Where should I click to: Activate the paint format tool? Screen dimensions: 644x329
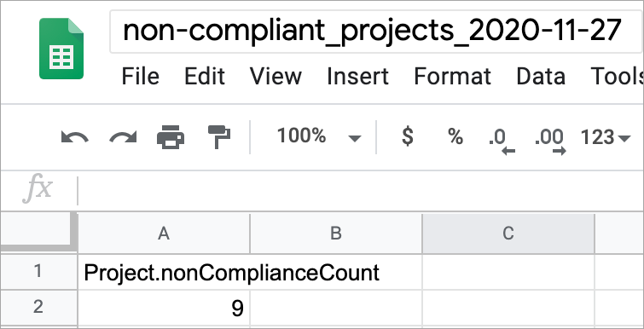pos(219,136)
